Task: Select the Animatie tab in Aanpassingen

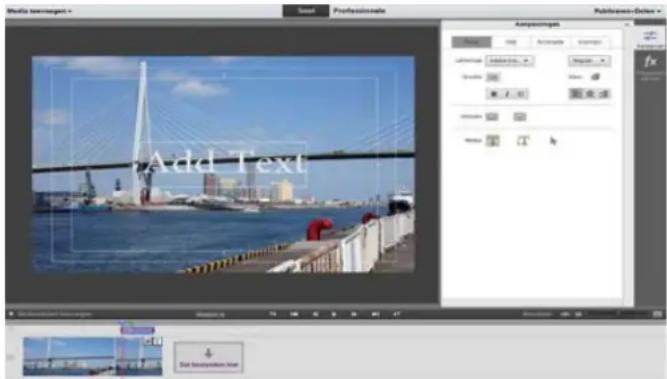Action: (x=550, y=42)
